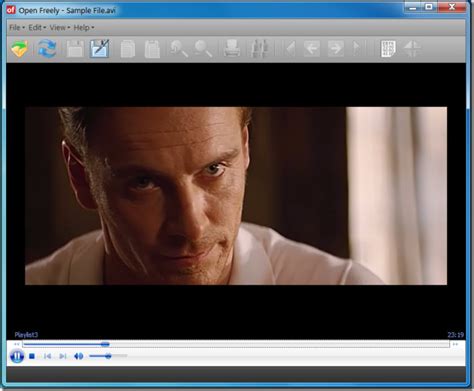Click the rewind arrows beside seek bar
474x391 pixels.
click(17, 344)
